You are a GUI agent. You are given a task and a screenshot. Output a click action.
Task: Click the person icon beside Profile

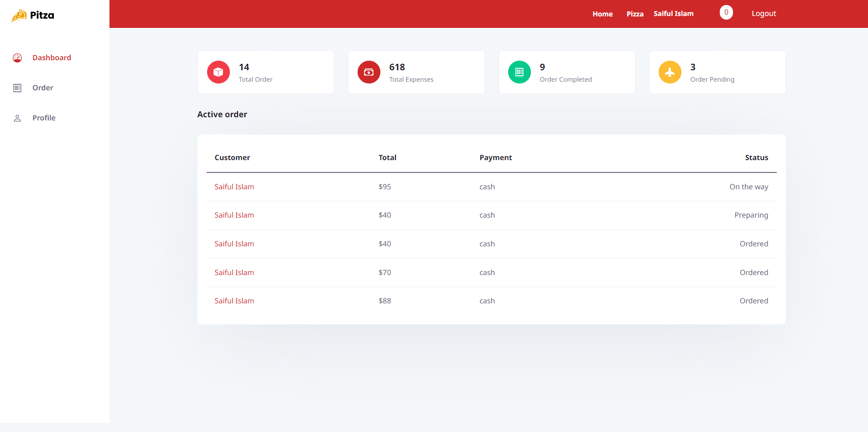coord(17,118)
